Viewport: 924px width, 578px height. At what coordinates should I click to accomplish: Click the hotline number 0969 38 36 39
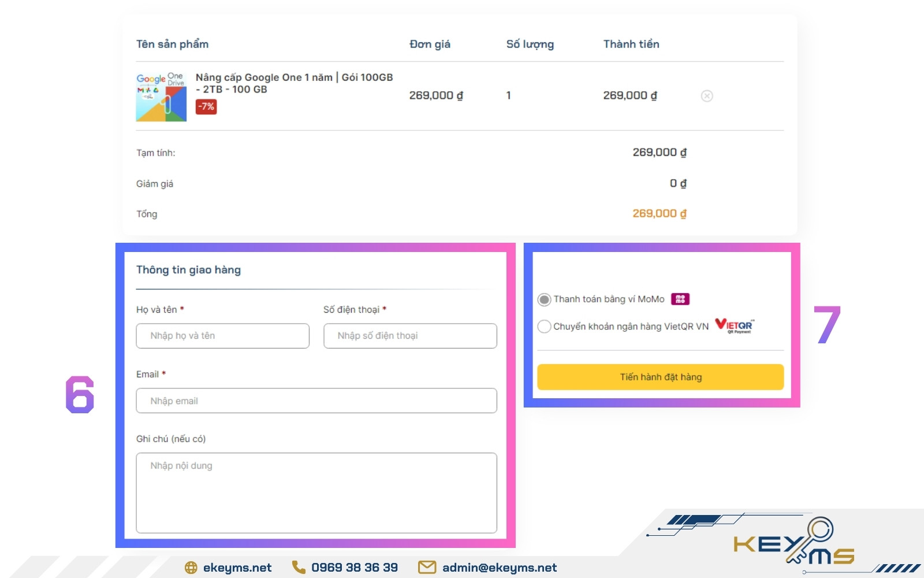pos(354,568)
